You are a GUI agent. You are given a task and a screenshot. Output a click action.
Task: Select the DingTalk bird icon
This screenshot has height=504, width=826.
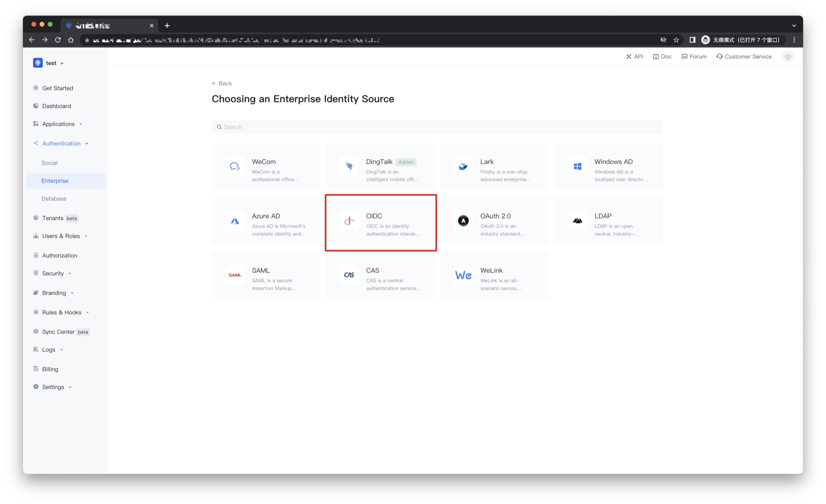349,166
